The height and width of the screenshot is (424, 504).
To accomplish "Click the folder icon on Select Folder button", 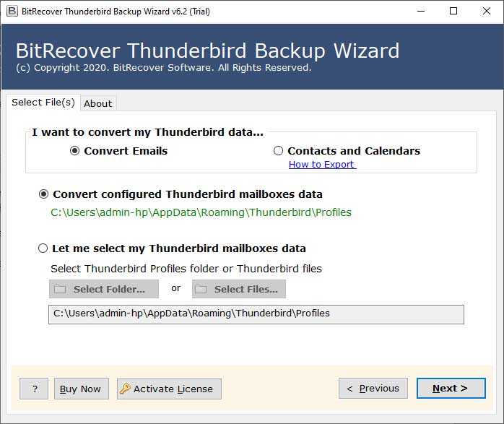I will click(61, 289).
